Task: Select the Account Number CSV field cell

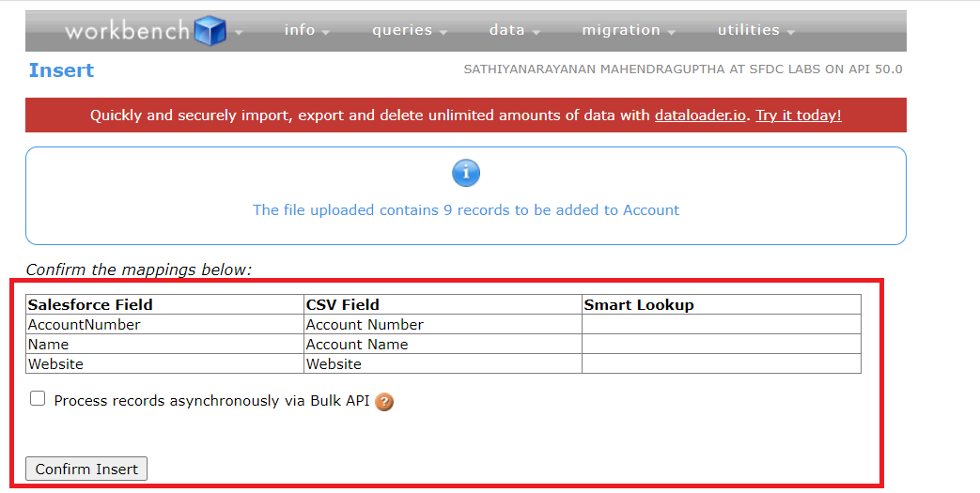Action: (x=443, y=324)
